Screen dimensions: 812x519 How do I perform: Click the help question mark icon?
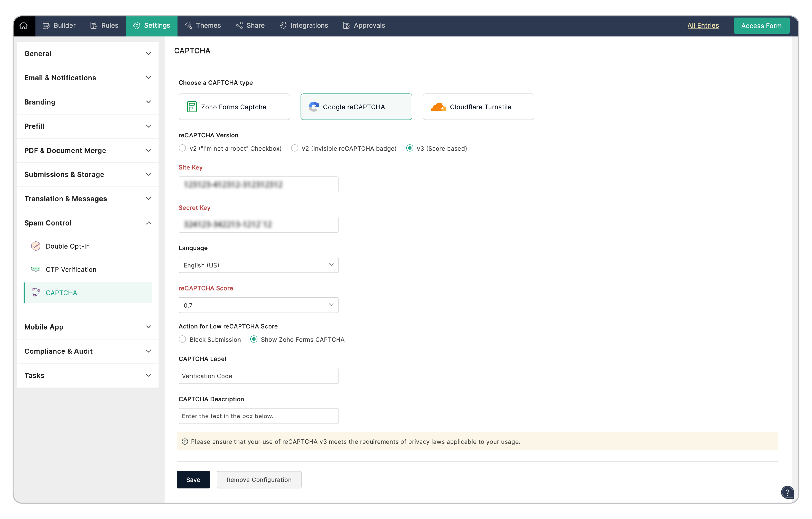point(787,492)
